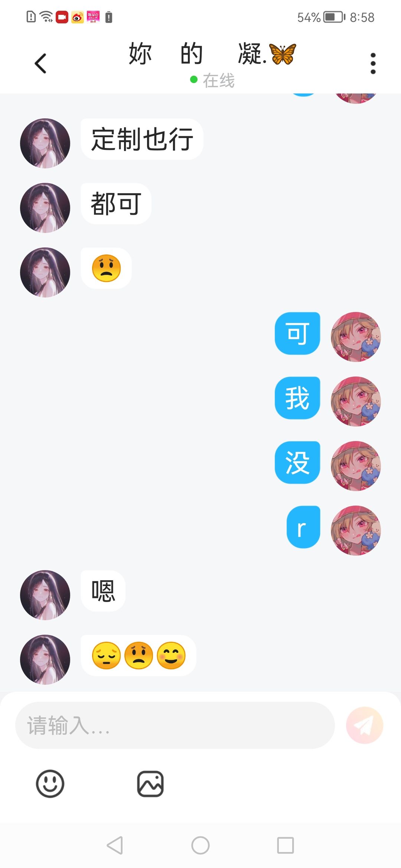Select the blue 可 sent message

pyautogui.click(x=297, y=333)
